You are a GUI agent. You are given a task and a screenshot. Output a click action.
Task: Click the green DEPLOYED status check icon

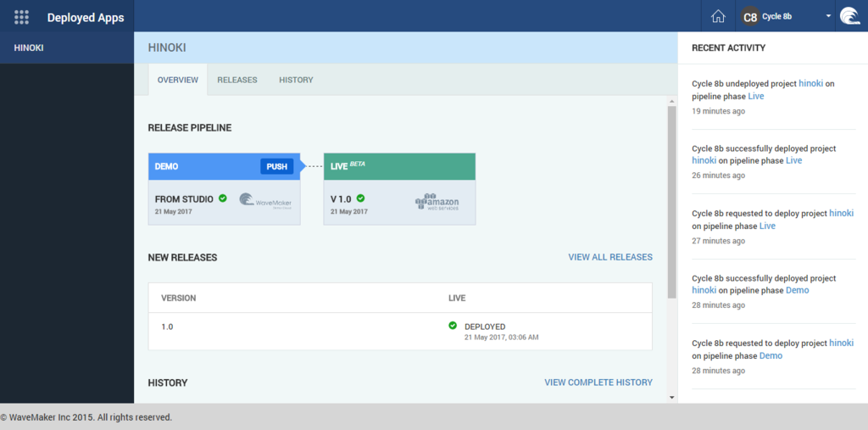coord(453,326)
